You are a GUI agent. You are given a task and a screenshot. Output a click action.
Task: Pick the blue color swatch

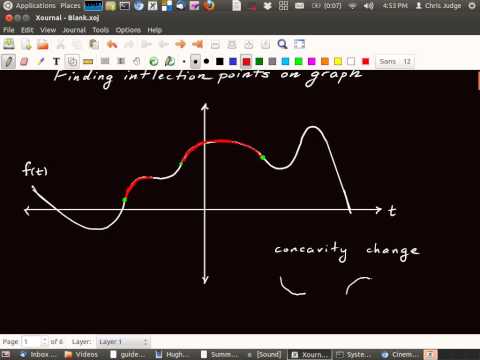[x=233, y=61]
